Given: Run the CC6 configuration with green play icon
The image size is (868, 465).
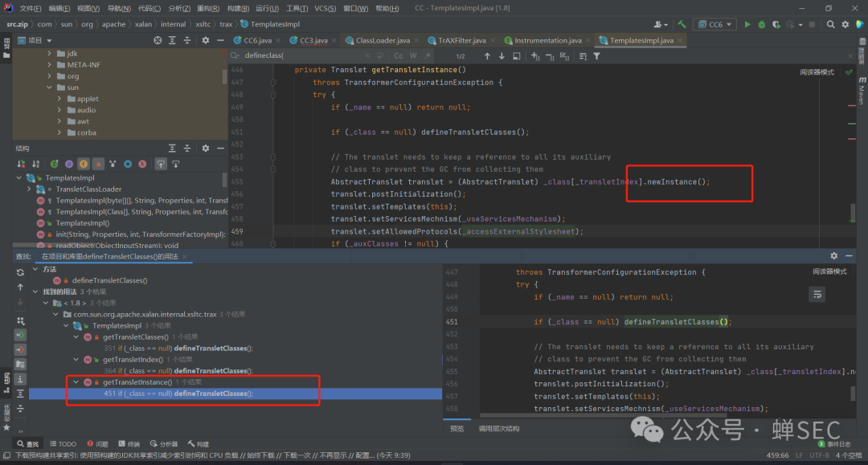Looking at the screenshot, I should point(747,24).
